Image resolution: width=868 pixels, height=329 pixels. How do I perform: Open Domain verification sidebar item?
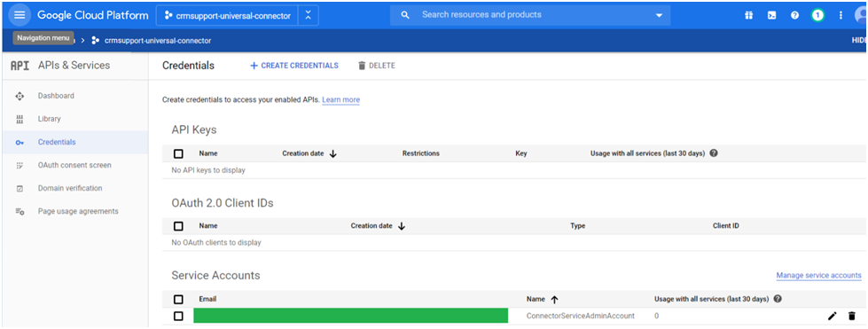[x=70, y=188]
